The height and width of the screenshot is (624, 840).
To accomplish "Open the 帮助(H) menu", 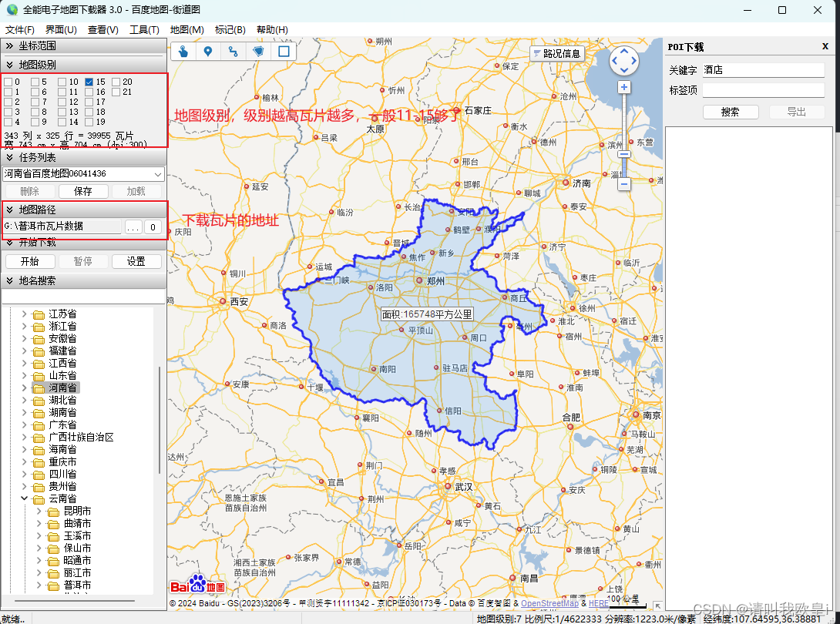I will tap(272, 30).
